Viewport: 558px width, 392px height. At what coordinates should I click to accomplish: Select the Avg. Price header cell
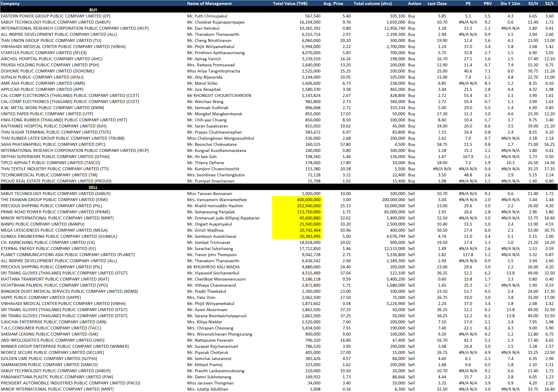coord(333,3)
